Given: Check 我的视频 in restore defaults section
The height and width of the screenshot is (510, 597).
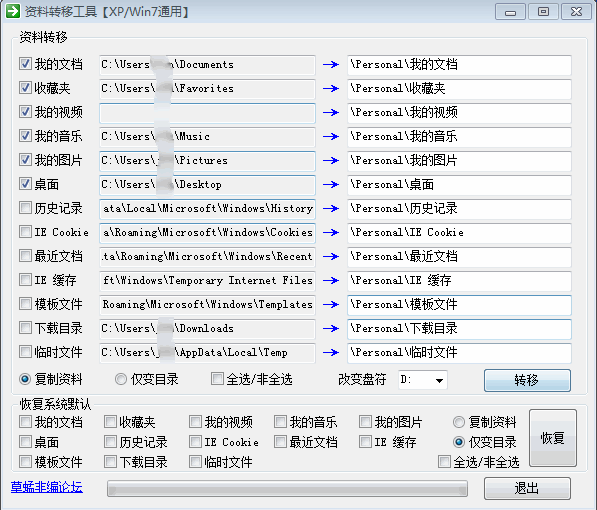Looking at the screenshot, I should tap(195, 422).
